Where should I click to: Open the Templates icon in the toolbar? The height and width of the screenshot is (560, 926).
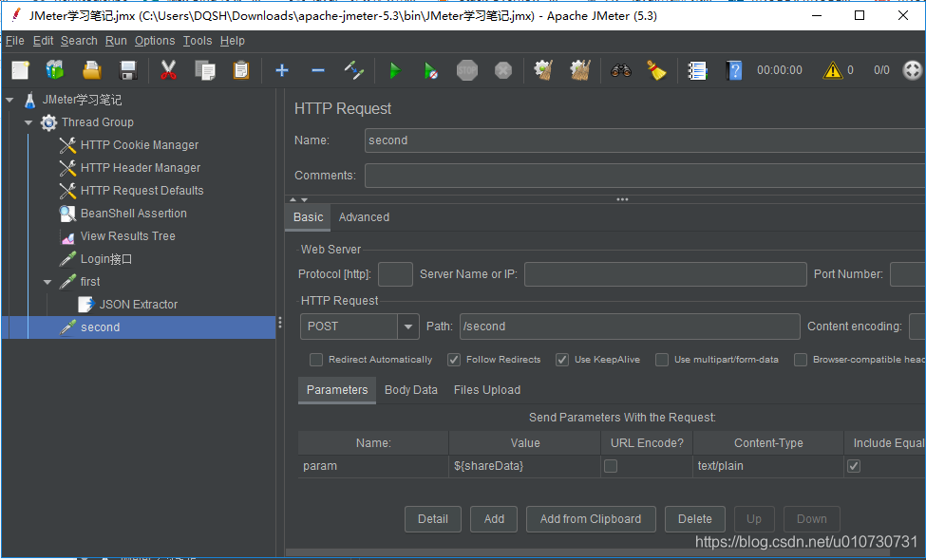coord(55,70)
